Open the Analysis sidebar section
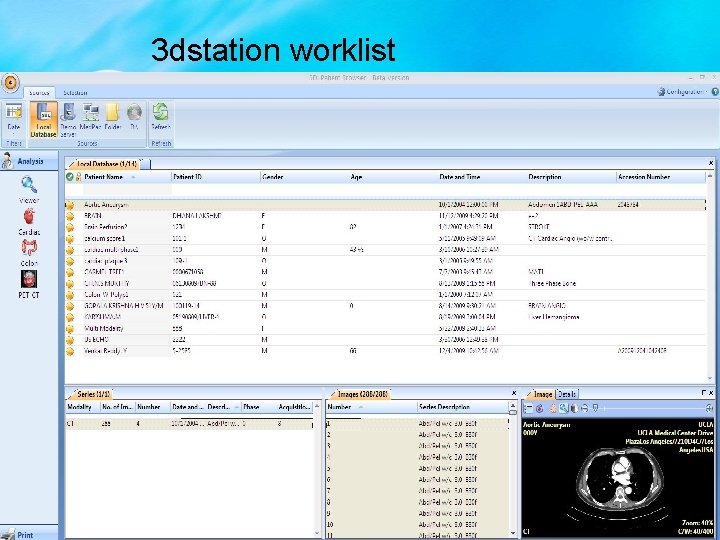Screen dimensions: 720x540 click(x=29, y=161)
